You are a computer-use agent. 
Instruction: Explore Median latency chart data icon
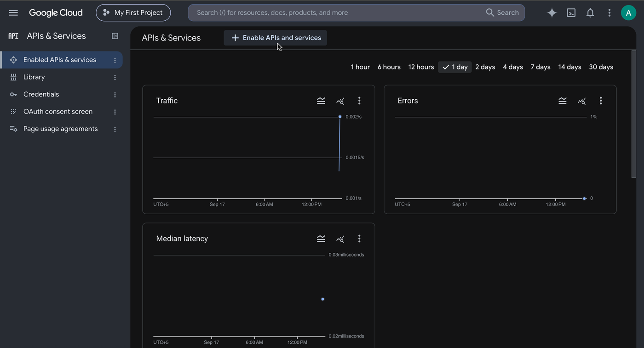click(x=340, y=239)
